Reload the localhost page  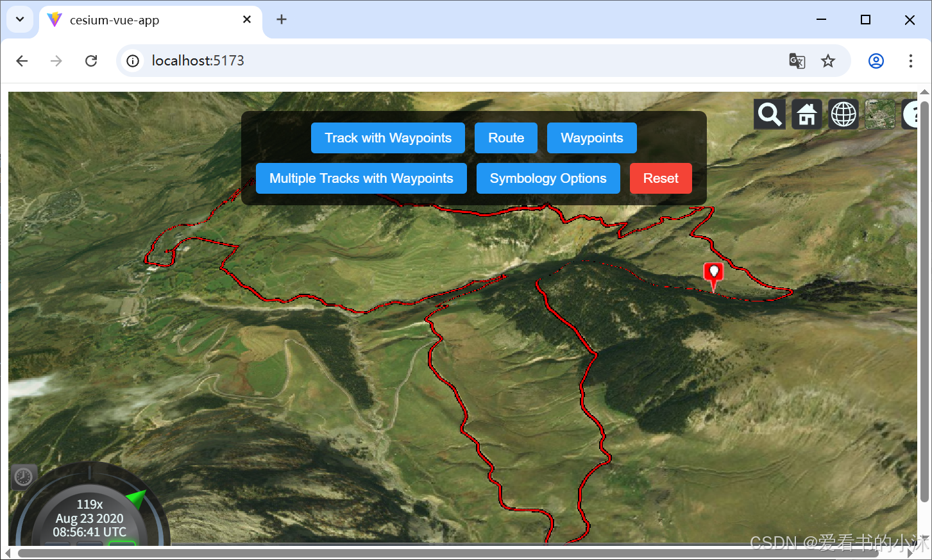pyautogui.click(x=91, y=61)
